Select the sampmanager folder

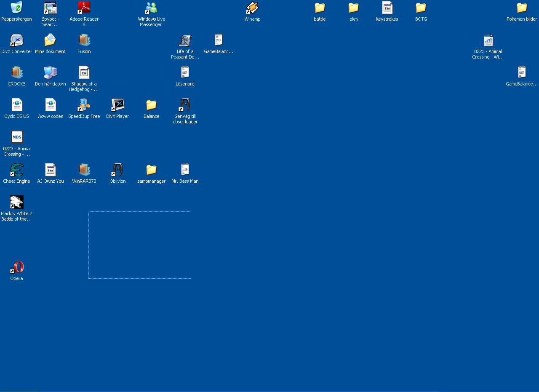(151, 170)
